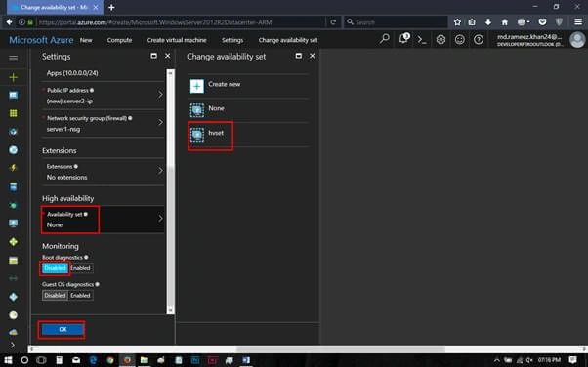Set Boot diagnostics to Disabled
588x367 pixels.
[55, 268]
